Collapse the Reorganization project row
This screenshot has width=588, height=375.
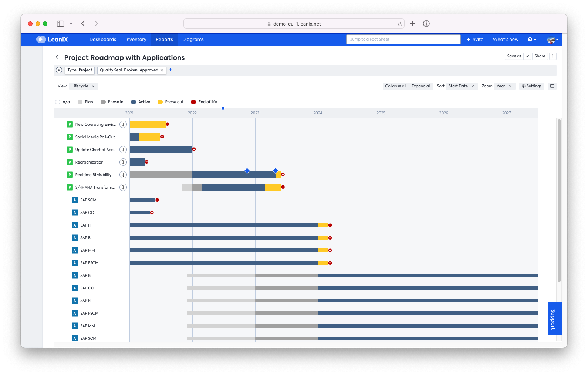click(123, 162)
